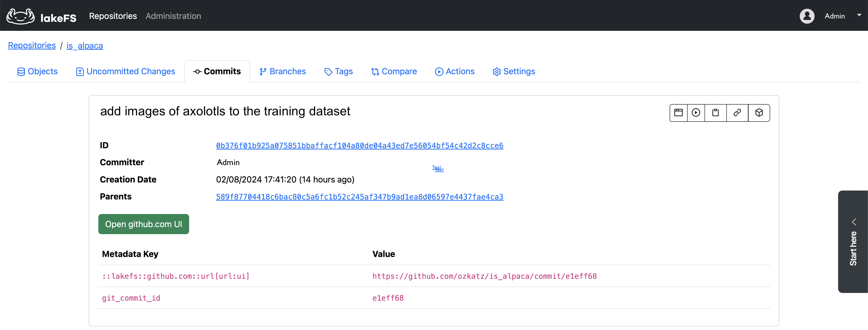Click the full commit ID link
868x330 pixels.
359,146
